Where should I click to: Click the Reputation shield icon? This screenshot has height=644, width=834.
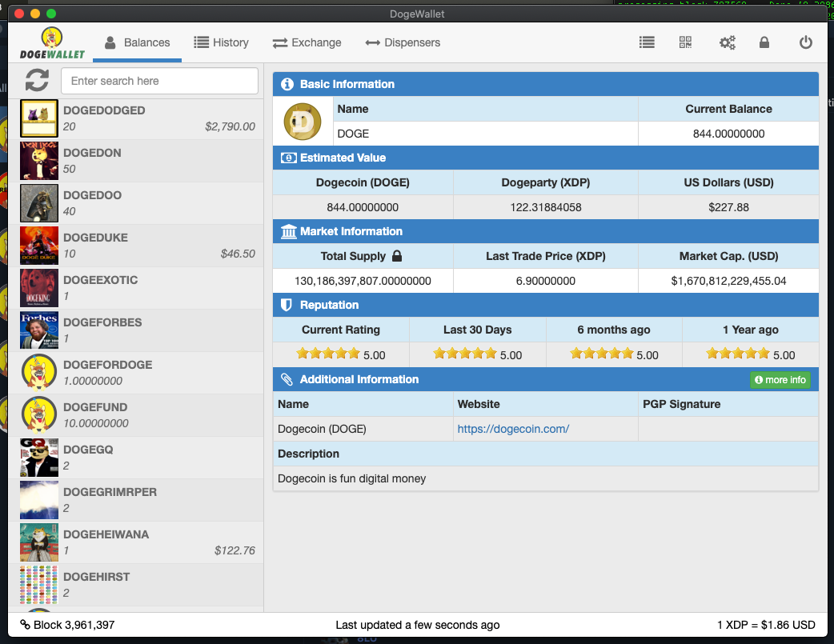click(x=287, y=305)
